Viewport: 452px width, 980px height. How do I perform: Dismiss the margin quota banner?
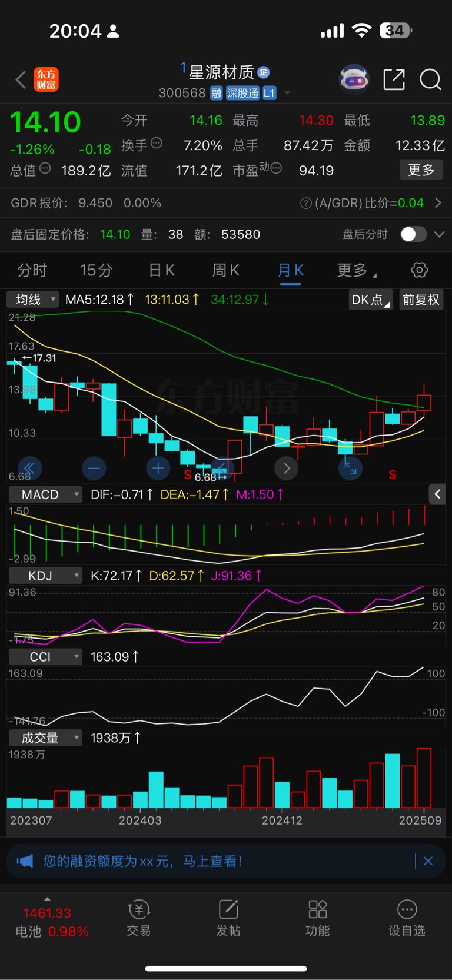pyautogui.click(x=428, y=861)
